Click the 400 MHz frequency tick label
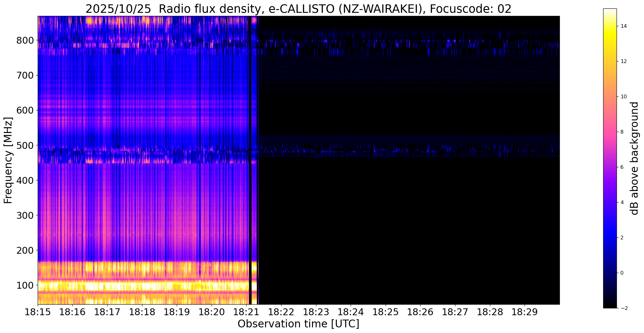 (26, 180)
